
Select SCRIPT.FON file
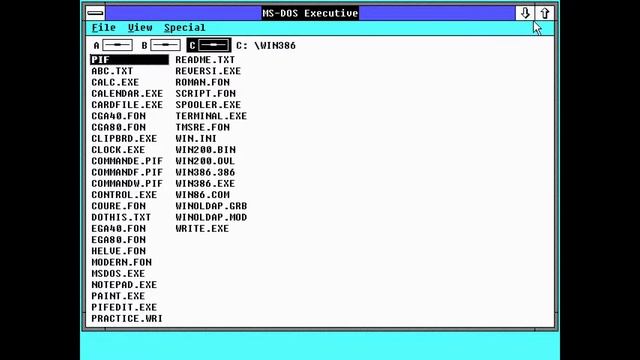pos(205,93)
